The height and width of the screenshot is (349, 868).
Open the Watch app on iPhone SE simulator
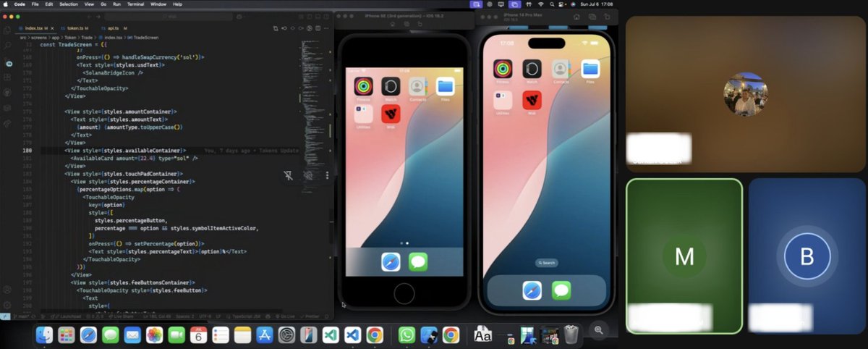391,86
